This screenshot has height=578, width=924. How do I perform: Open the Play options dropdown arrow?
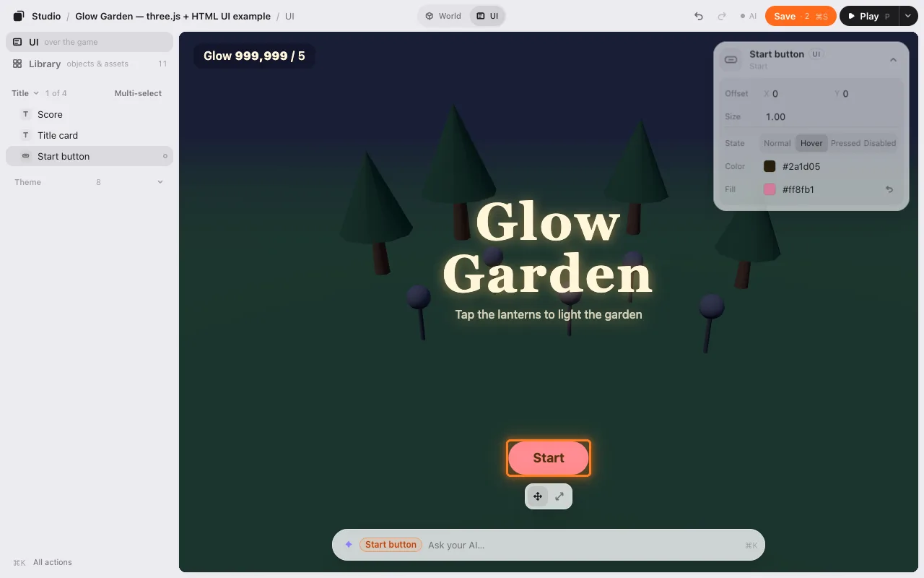point(907,16)
